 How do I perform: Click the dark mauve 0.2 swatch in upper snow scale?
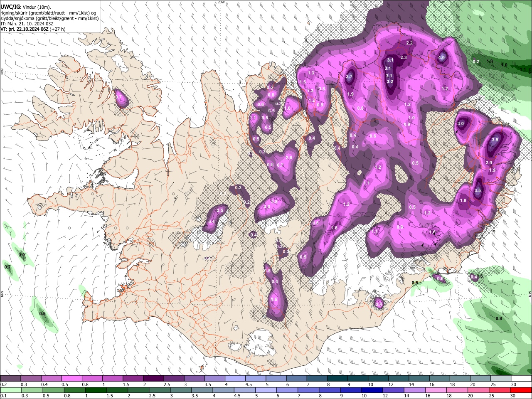[10, 378]
